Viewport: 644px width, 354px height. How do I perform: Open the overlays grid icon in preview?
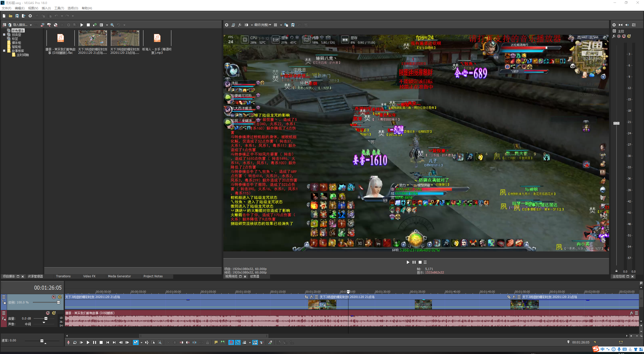click(276, 25)
